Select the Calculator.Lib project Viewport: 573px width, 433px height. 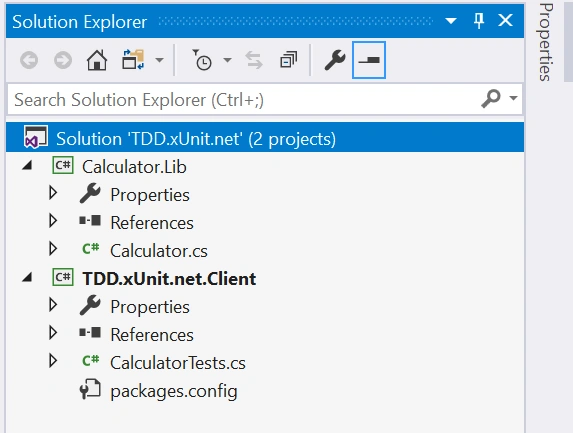134,167
